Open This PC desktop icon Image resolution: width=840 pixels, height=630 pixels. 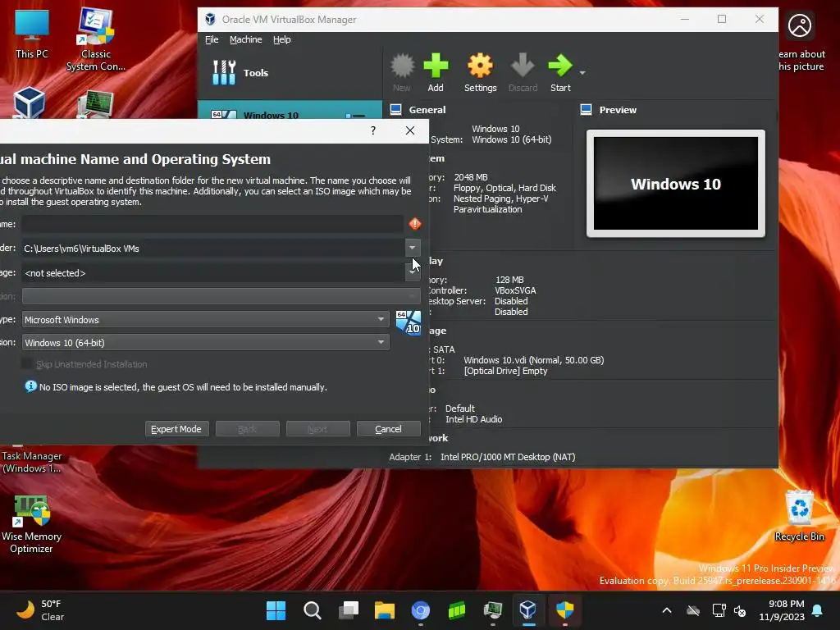pyautogui.click(x=32, y=34)
